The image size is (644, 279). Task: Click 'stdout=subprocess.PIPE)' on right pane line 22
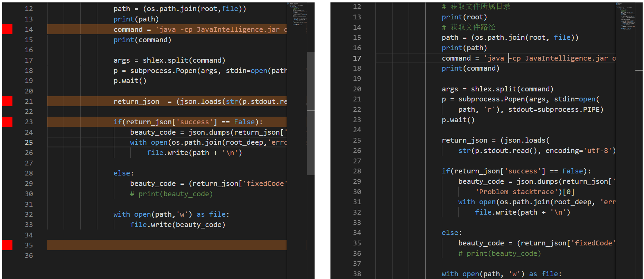[556, 109]
